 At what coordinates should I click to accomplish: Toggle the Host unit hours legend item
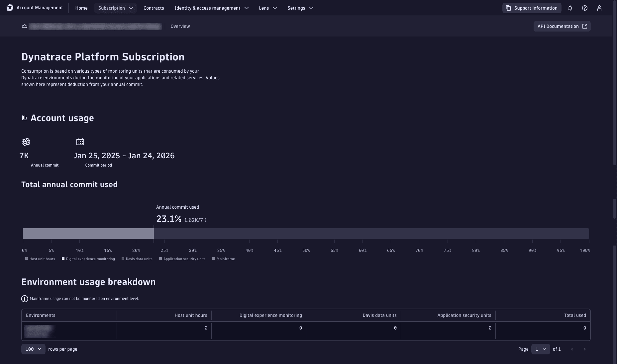click(x=40, y=259)
